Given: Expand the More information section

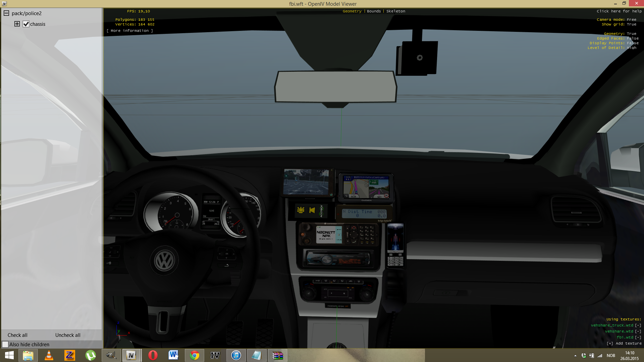Looking at the screenshot, I should click(x=129, y=31).
